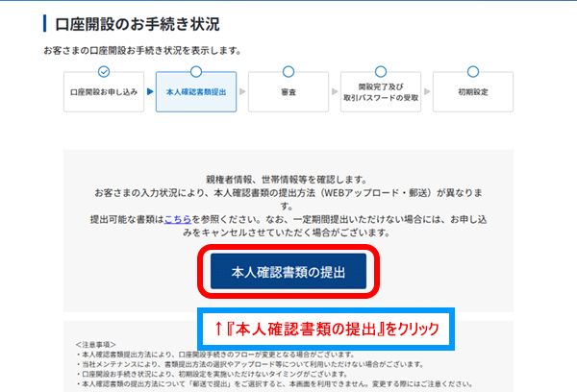Click the blue arrow after 口座開設お申し込み
The image size is (577, 392).
point(150,91)
